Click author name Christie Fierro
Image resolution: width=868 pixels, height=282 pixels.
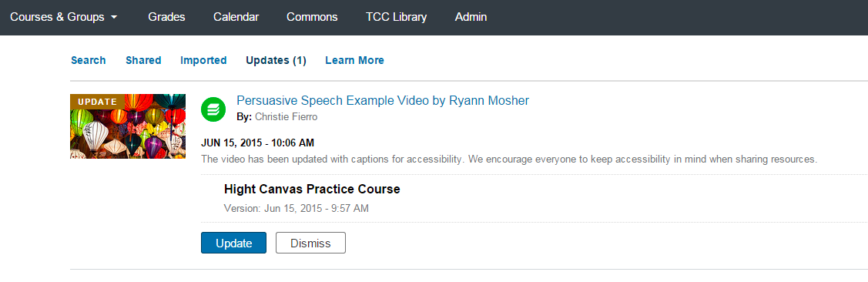287,117
